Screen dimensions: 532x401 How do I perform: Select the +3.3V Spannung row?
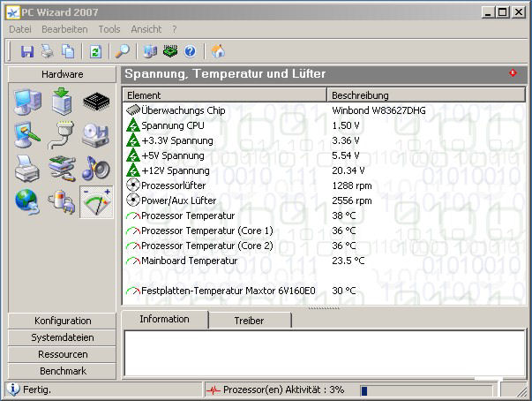pyautogui.click(x=324, y=140)
